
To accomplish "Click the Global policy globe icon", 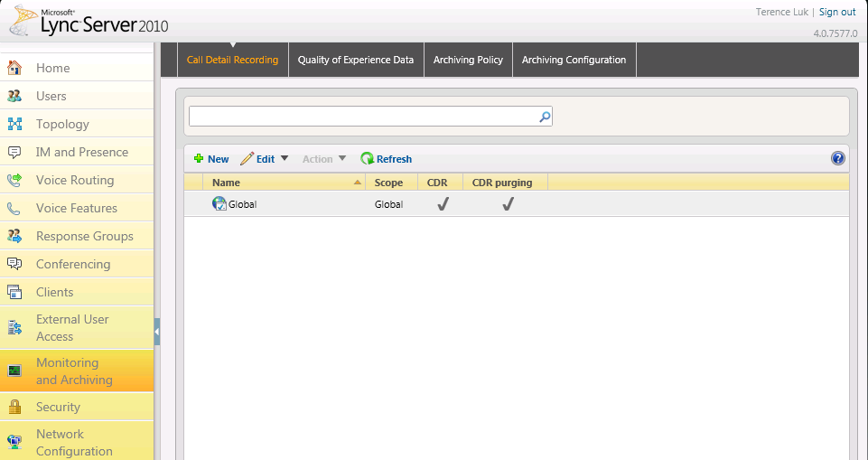I will [x=219, y=203].
